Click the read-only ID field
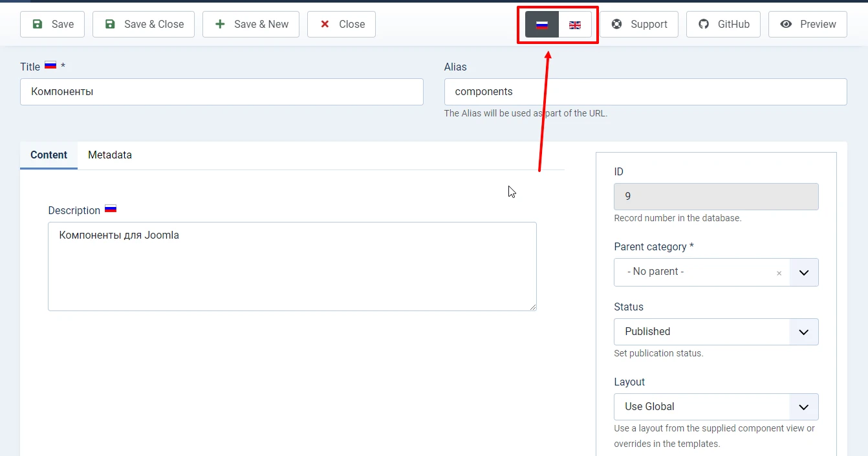The image size is (868, 456). click(x=716, y=197)
